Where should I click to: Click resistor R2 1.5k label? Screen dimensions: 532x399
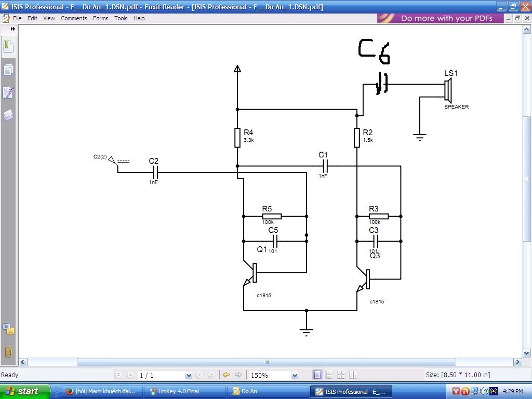(368, 136)
